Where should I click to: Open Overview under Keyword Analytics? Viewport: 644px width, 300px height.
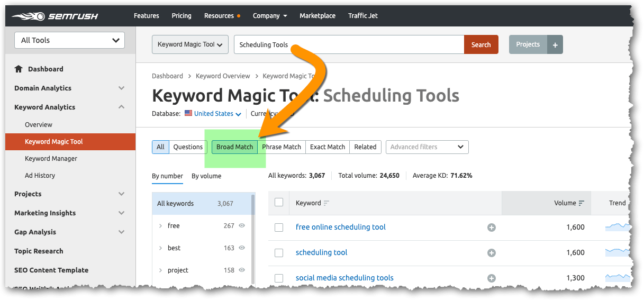(39, 125)
